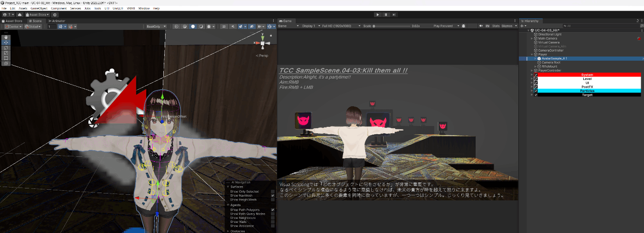Select the Move tool in Scene toolbar
Viewport: 644px width, 233px height.
(x=6, y=42)
